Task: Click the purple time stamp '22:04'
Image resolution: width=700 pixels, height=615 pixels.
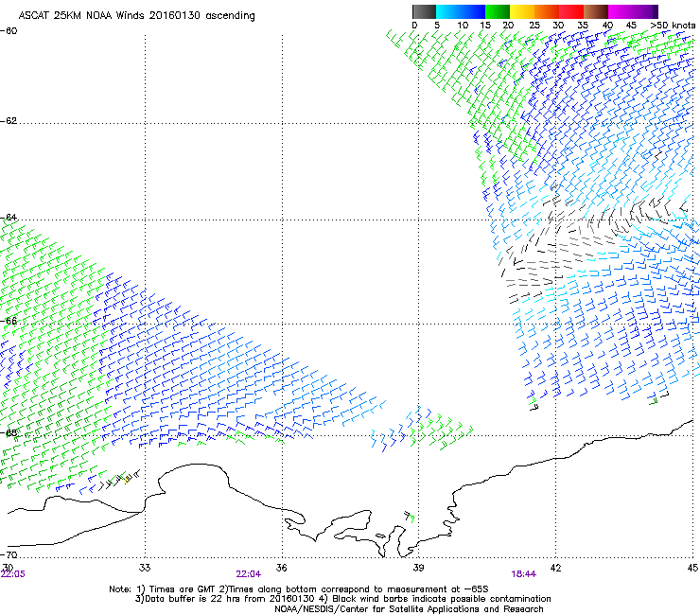Action: [x=249, y=574]
